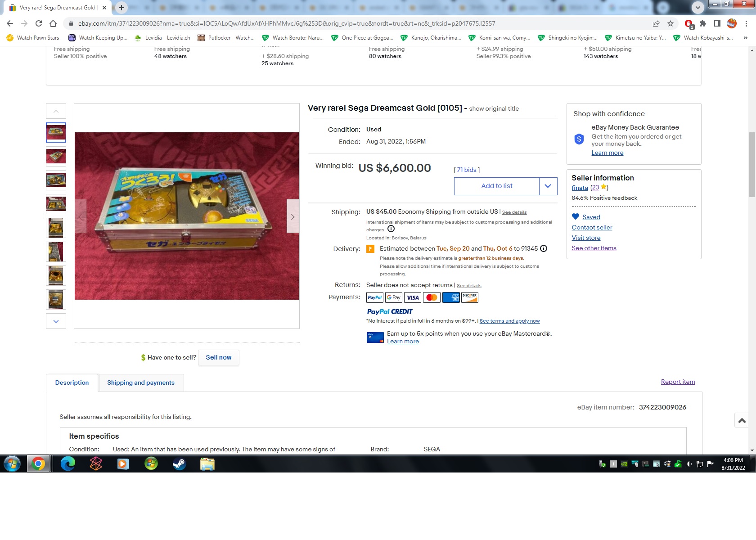Open the taskbar clock showing 4:06 PM

point(733,464)
